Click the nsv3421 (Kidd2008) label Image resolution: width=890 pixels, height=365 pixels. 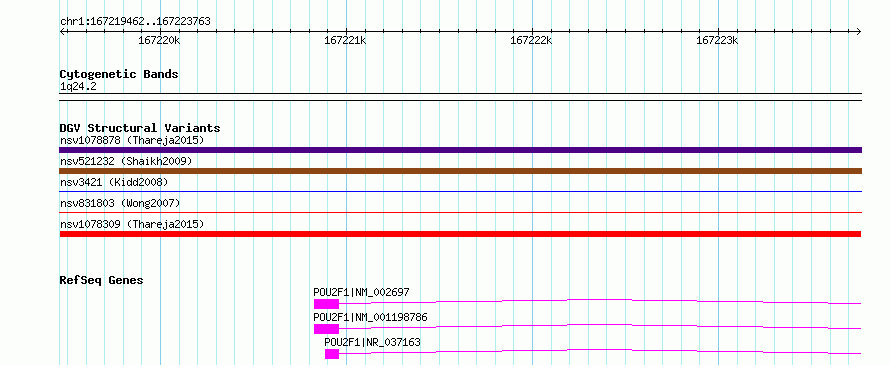click(114, 182)
